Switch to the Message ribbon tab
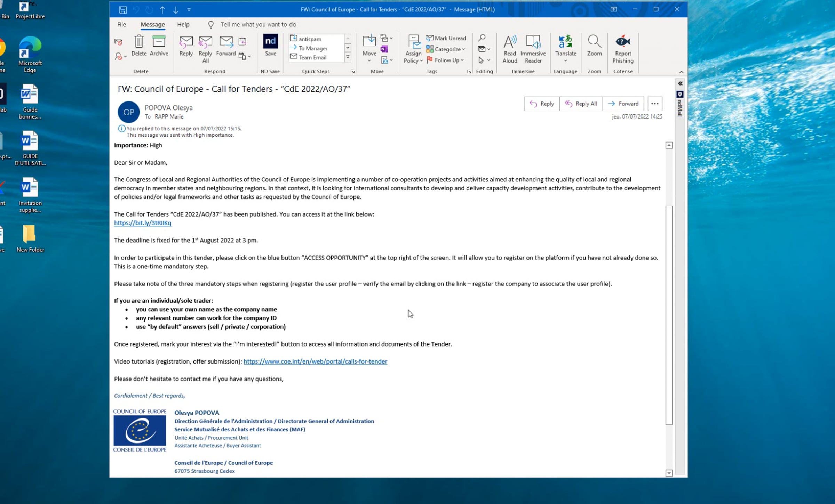Screen dimensions: 835x504 (153, 24)
